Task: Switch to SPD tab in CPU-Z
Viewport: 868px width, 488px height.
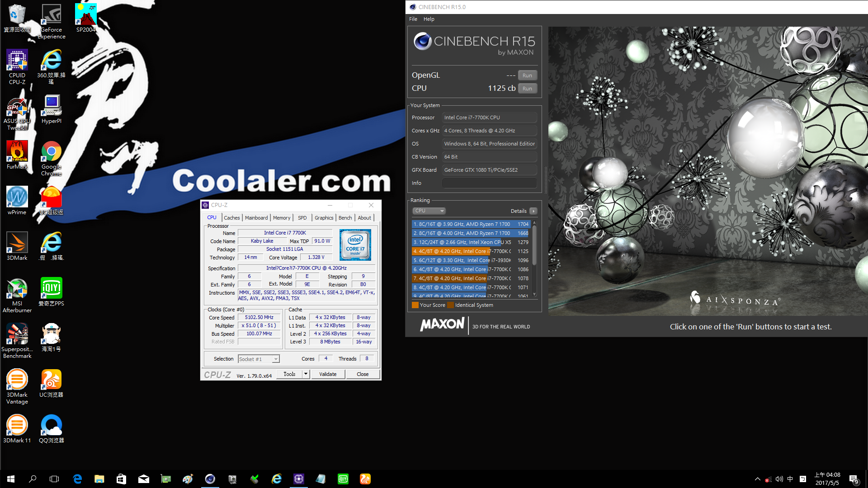Action: (x=302, y=218)
